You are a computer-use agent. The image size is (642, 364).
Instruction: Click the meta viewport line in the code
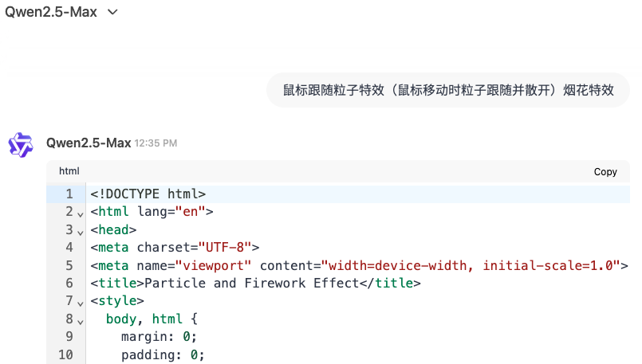[359, 265]
